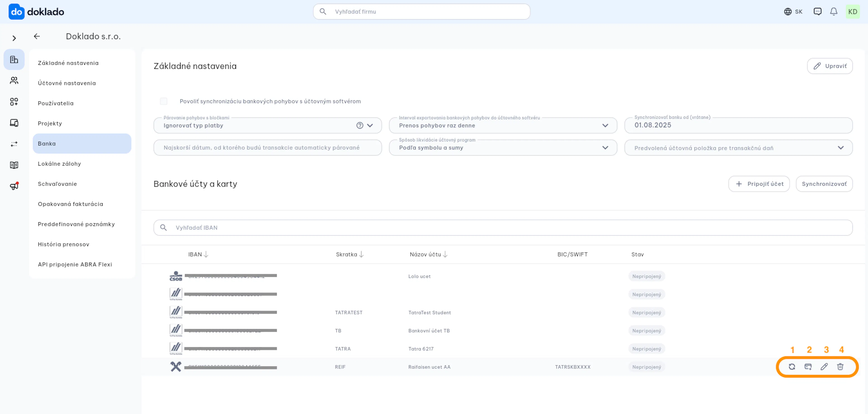Viewport: 868px width, 414px height.
Task: Click the "Lolo ucet" account name
Action: click(x=419, y=277)
